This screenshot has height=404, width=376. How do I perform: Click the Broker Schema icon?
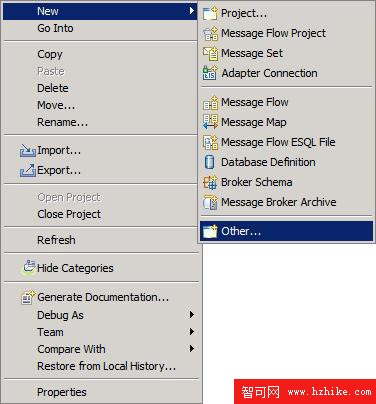point(210,182)
